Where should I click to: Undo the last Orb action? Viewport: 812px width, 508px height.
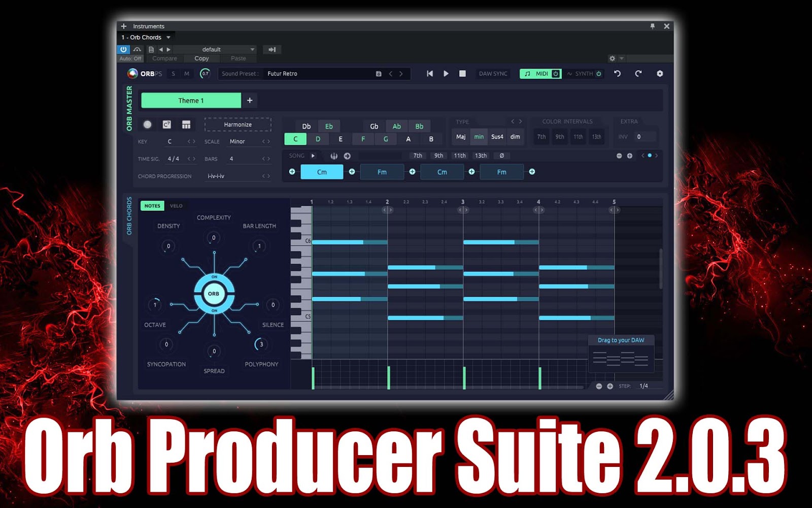(617, 74)
